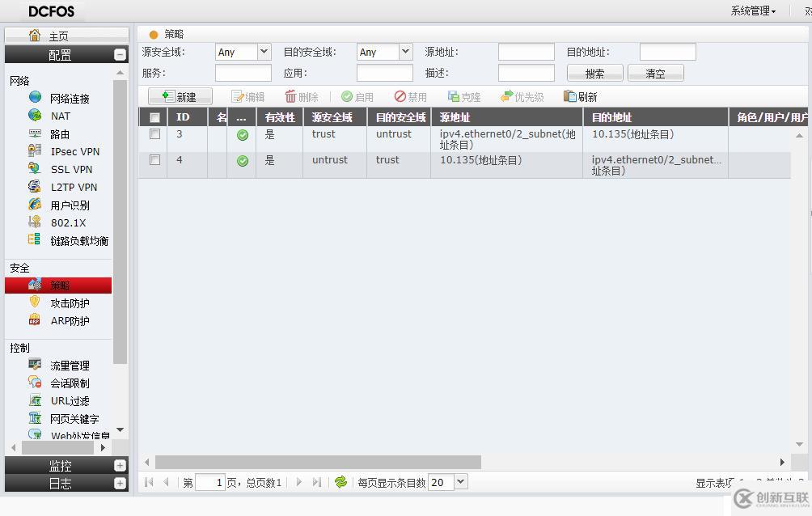Click the 克隆 clone toolbar button

tap(464, 97)
